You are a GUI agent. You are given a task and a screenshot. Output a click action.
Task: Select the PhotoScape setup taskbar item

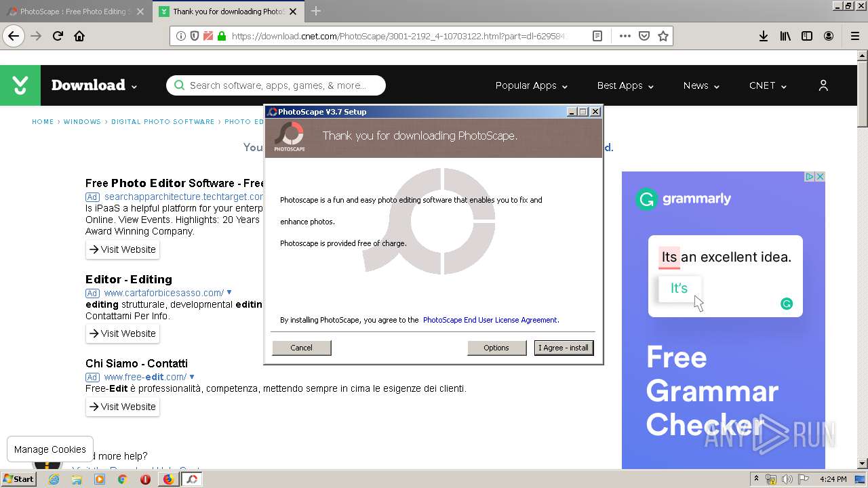(192, 479)
